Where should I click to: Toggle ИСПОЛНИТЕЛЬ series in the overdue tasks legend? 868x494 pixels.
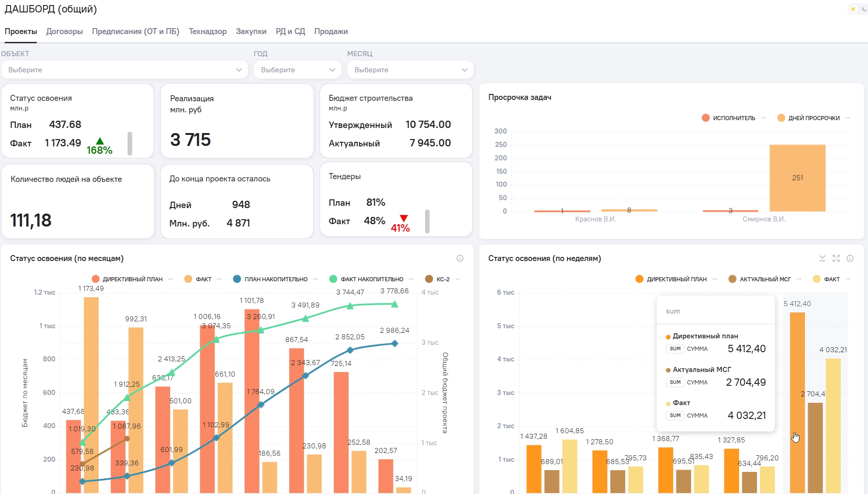pos(734,118)
